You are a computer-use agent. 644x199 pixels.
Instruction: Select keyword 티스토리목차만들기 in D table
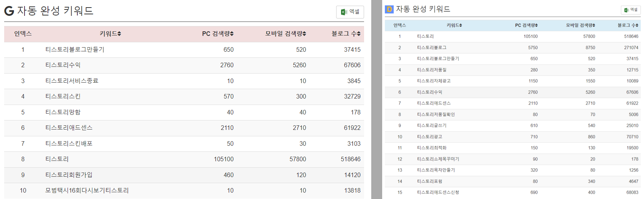click(x=436, y=170)
